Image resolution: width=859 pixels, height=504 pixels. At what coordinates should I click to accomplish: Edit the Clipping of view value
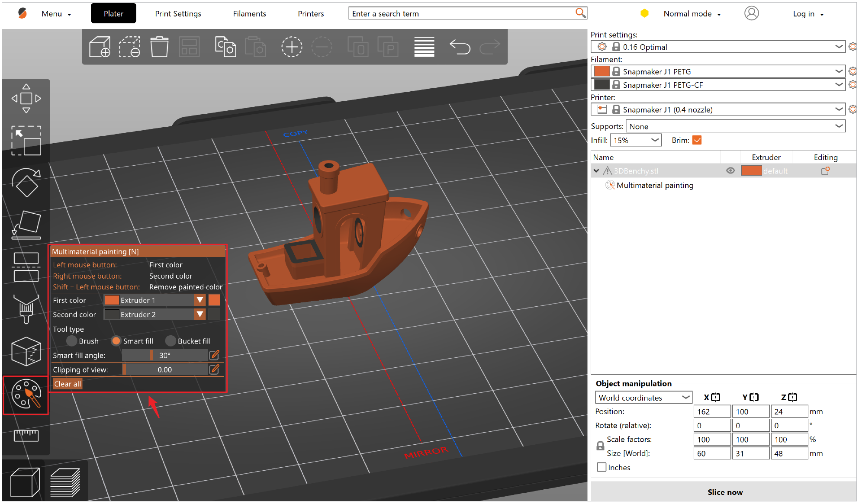(214, 369)
